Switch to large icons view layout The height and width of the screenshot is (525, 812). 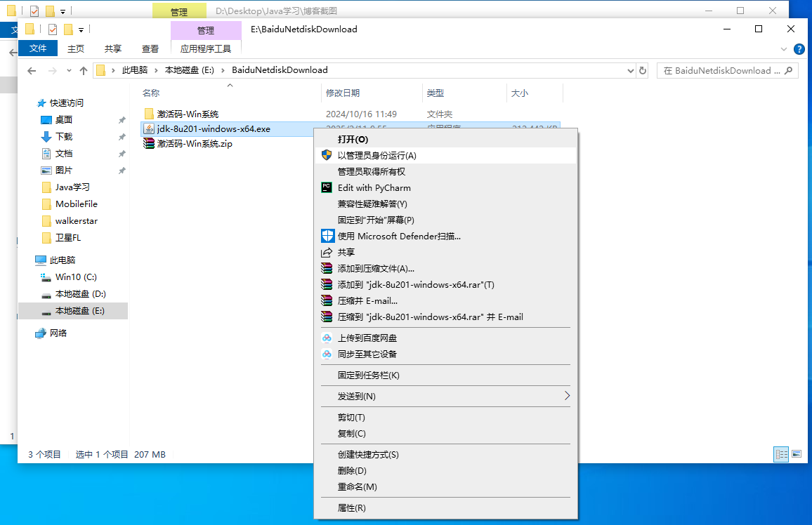coord(797,454)
